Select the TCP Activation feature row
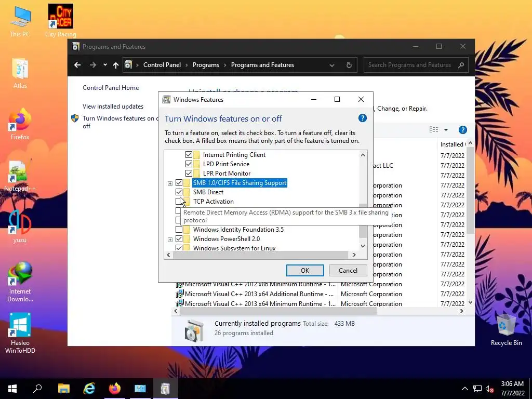Image resolution: width=532 pixels, height=399 pixels. [x=214, y=202]
